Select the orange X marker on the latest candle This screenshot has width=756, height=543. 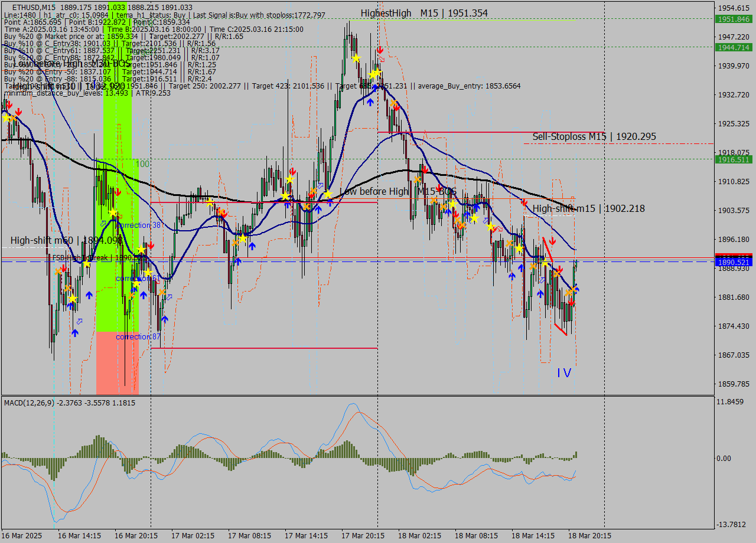click(x=569, y=293)
